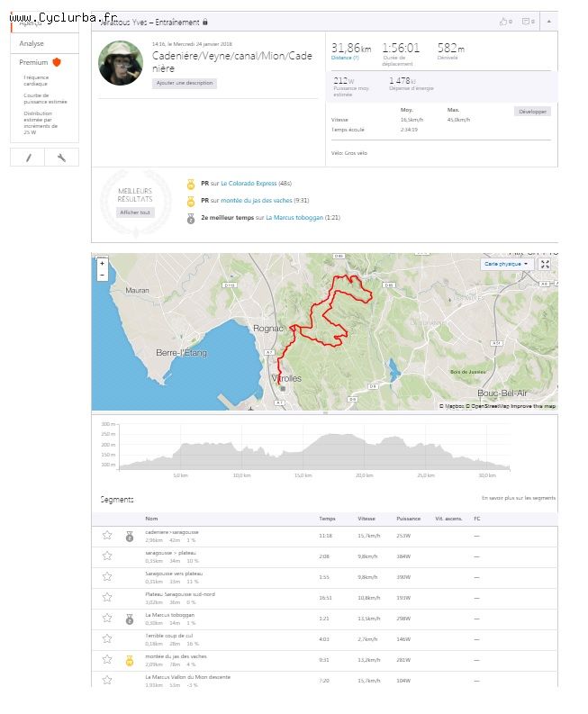Click the kudos thumbs-up icon
Image resolution: width=588 pixels, height=714 pixels.
click(505, 22)
